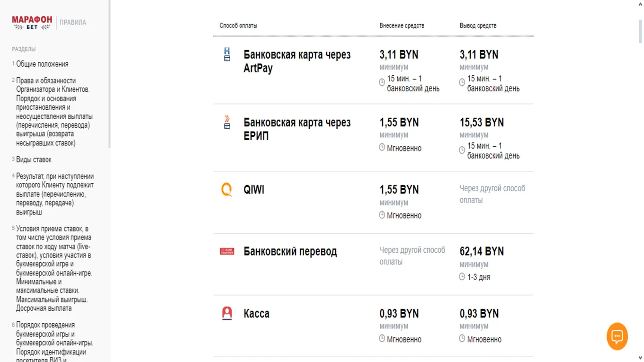Open the ПРАВИЛА header link

tap(73, 22)
